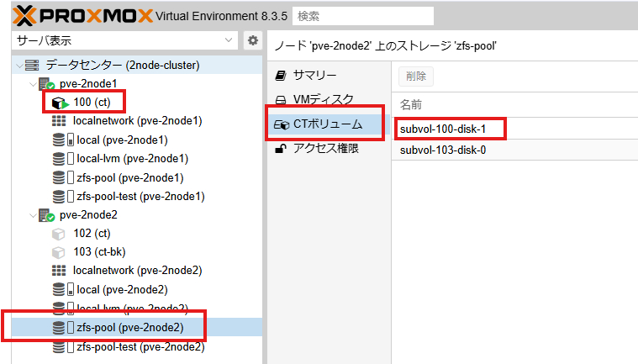This screenshot has height=364, width=638.
Task: Open the gear settings button
Action: pos(253,40)
